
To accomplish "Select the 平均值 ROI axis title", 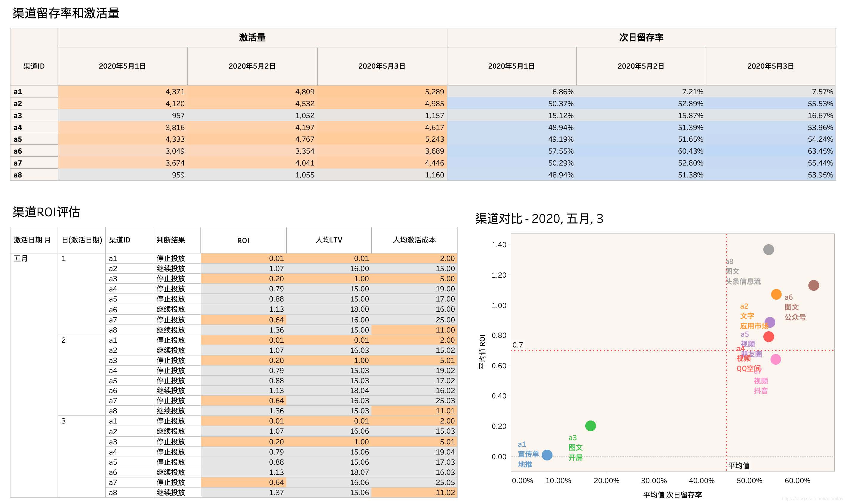I will pyautogui.click(x=482, y=352).
